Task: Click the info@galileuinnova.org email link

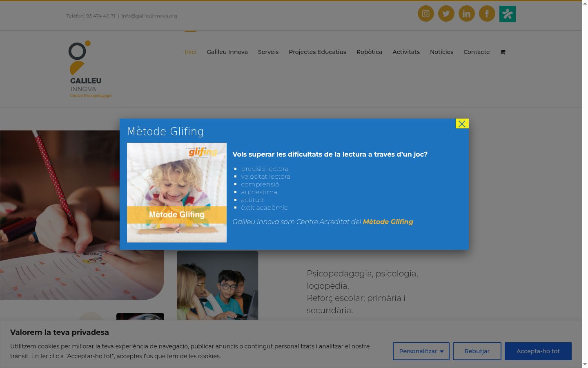Action: click(149, 16)
